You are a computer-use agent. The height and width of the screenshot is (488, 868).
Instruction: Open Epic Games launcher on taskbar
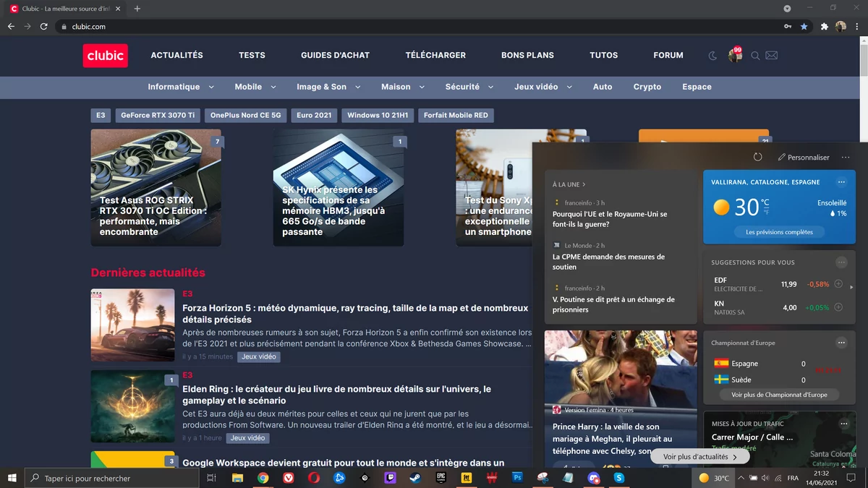441,478
